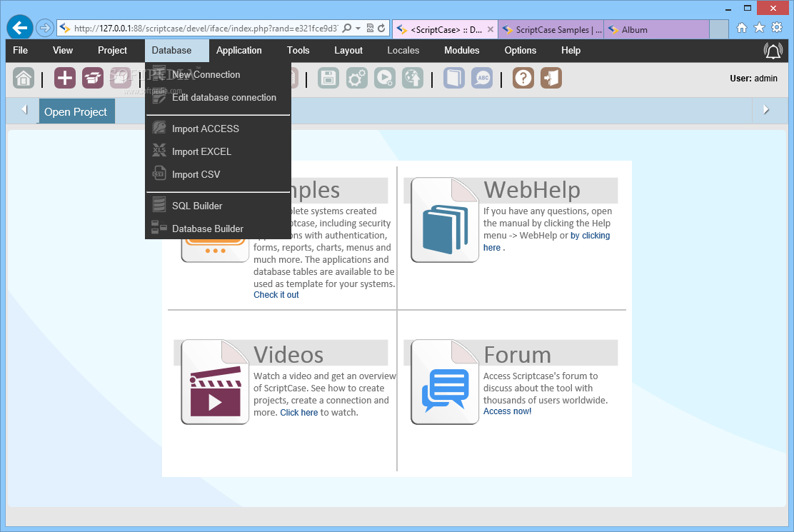Open browser settings gear icon
Screen dimensions: 794x532
pos(777,28)
